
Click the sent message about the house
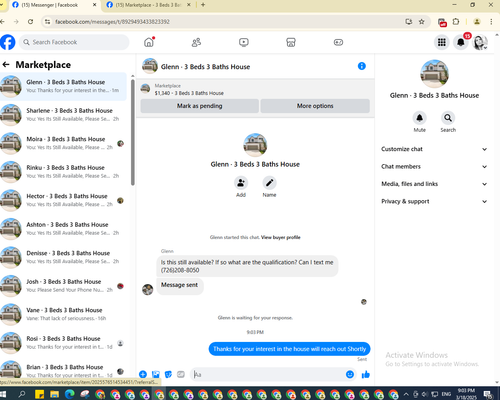(x=289, y=349)
